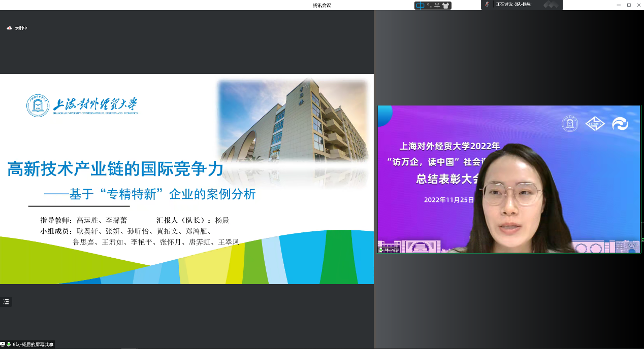Toggle IME half-width 半 character mode
This screenshot has height=349, width=644.
point(436,6)
